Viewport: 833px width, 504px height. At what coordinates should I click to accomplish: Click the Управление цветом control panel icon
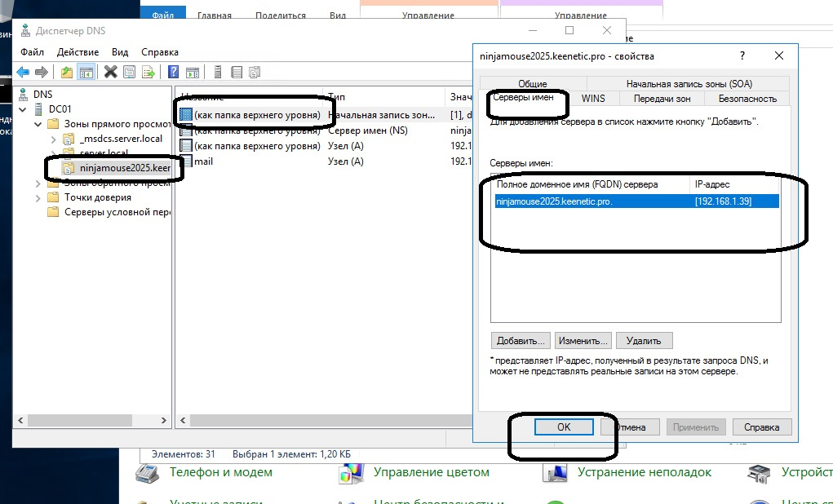pos(351,473)
